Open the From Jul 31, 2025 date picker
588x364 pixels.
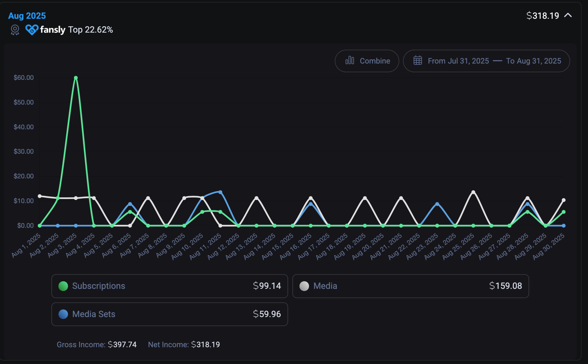coord(458,61)
